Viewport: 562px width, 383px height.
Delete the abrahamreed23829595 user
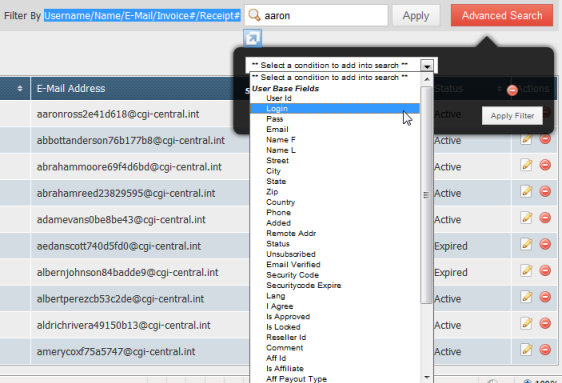(x=545, y=191)
